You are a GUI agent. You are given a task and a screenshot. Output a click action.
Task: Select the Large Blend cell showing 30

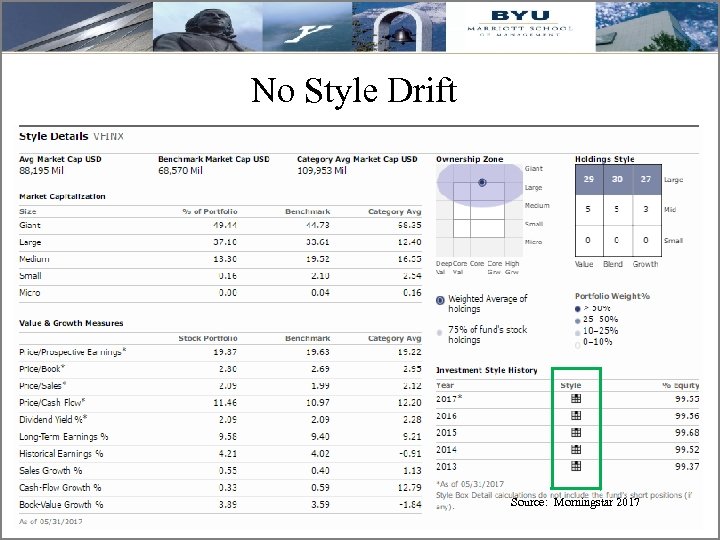618,180
